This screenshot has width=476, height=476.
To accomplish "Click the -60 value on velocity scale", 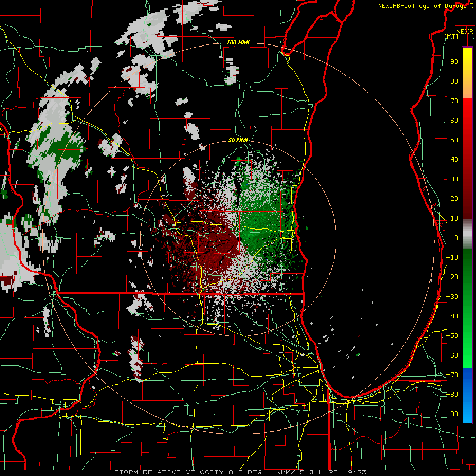I will tap(452, 355).
